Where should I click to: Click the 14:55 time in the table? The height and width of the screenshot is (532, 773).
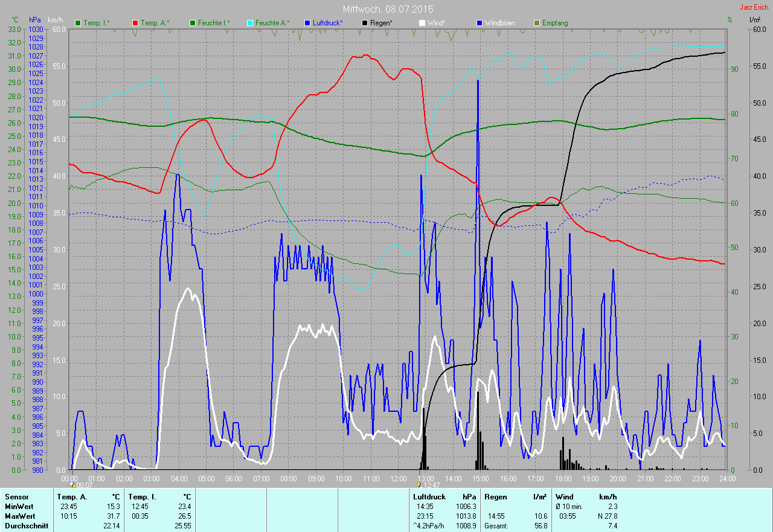pyautogui.click(x=496, y=516)
